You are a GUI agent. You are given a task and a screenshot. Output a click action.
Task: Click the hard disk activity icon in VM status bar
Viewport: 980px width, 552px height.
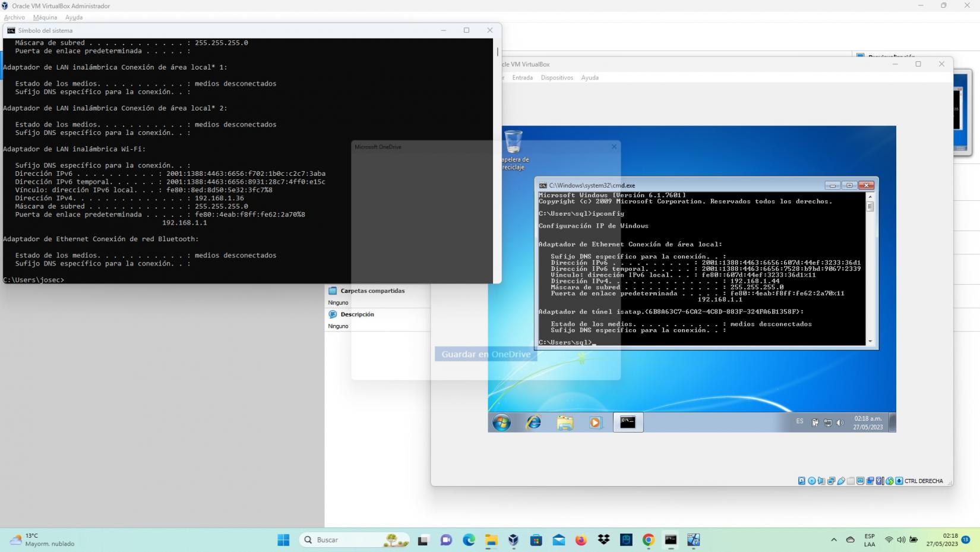click(801, 481)
